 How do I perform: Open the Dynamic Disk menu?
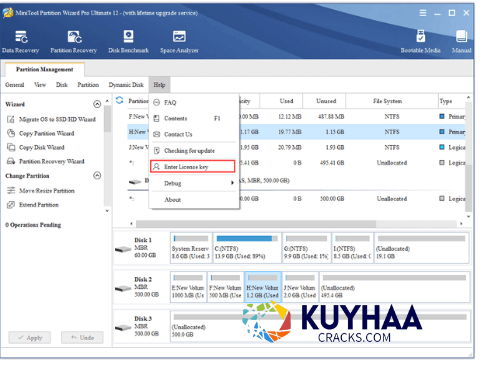coord(126,85)
